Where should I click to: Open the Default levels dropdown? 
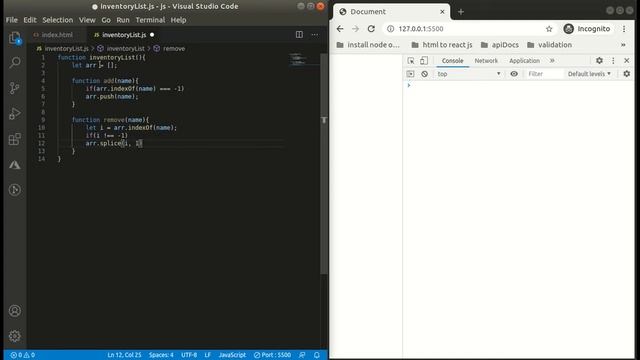[589, 74]
